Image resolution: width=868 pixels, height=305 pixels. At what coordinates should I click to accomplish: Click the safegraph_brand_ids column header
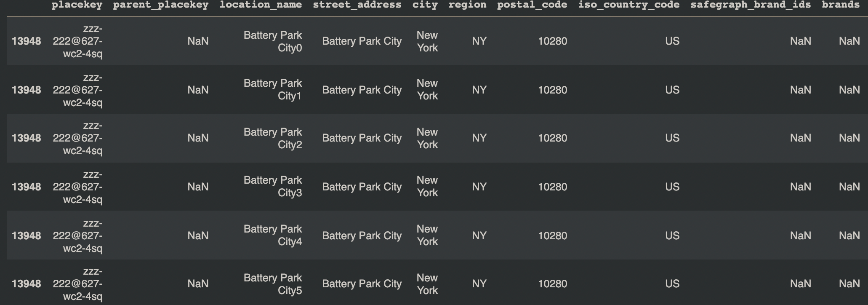pos(751,5)
